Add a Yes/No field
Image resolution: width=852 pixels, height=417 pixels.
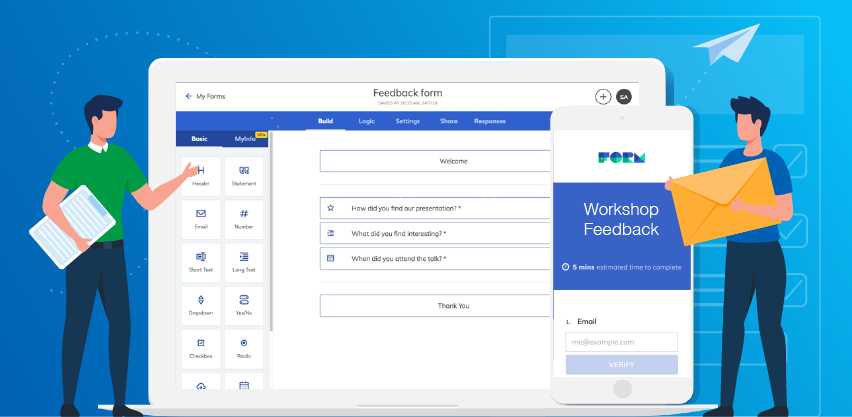tap(244, 306)
